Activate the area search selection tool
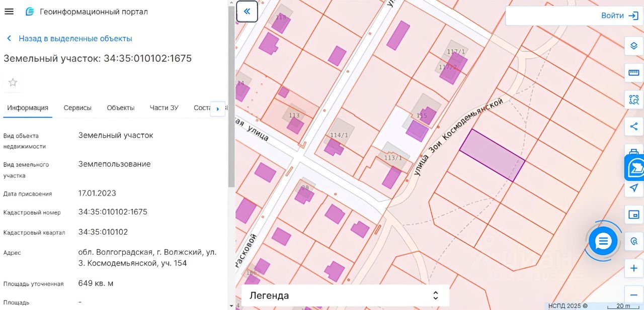 (634, 99)
